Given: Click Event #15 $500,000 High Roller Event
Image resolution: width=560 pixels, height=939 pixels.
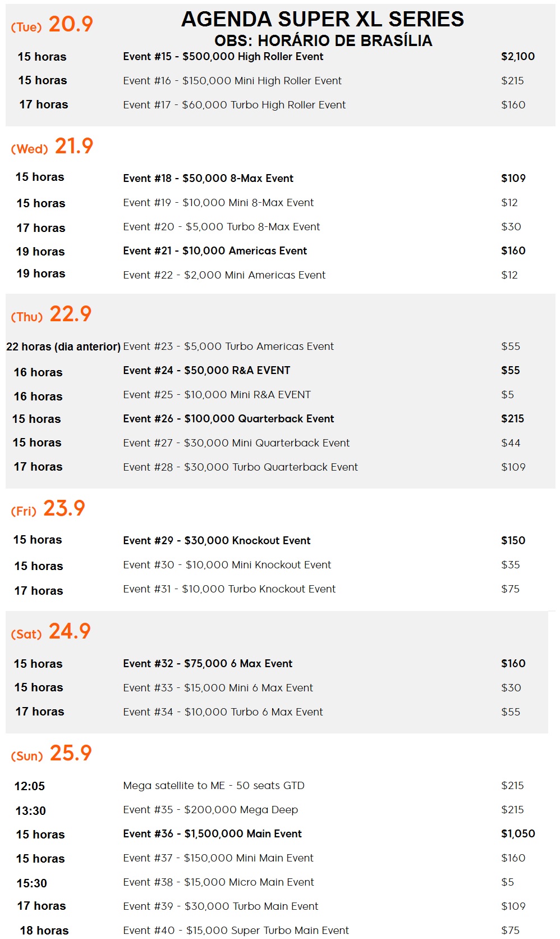Looking at the screenshot, I should [x=223, y=57].
